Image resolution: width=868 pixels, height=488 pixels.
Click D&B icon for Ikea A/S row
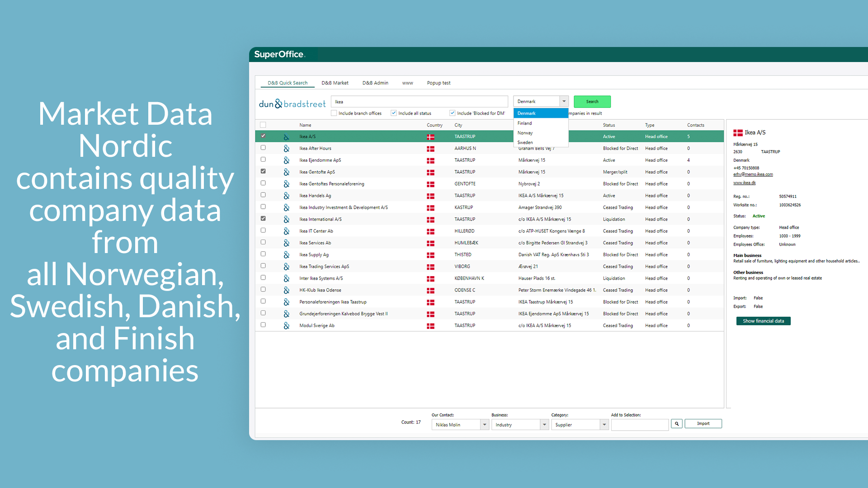[x=286, y=137]
